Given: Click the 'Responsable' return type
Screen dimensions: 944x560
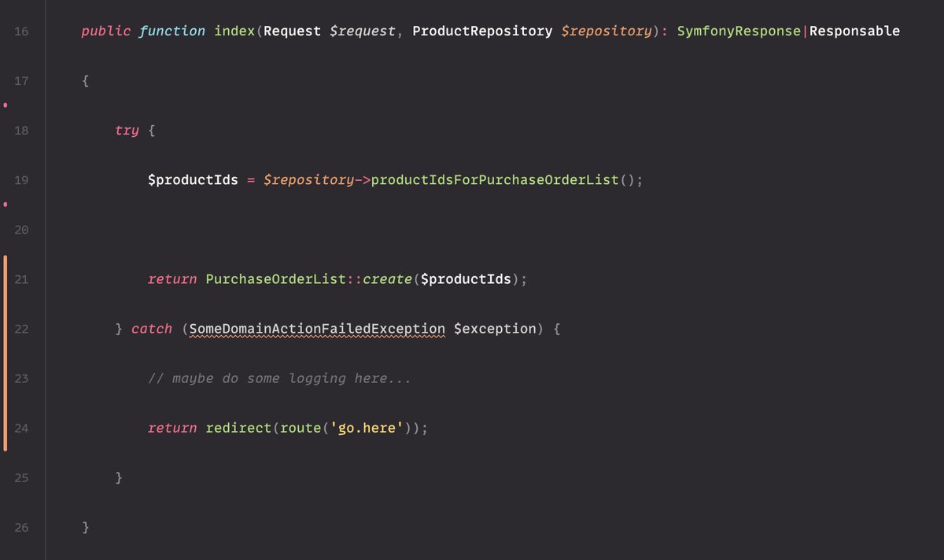Looking at the screenshot, I should point(854,31).
